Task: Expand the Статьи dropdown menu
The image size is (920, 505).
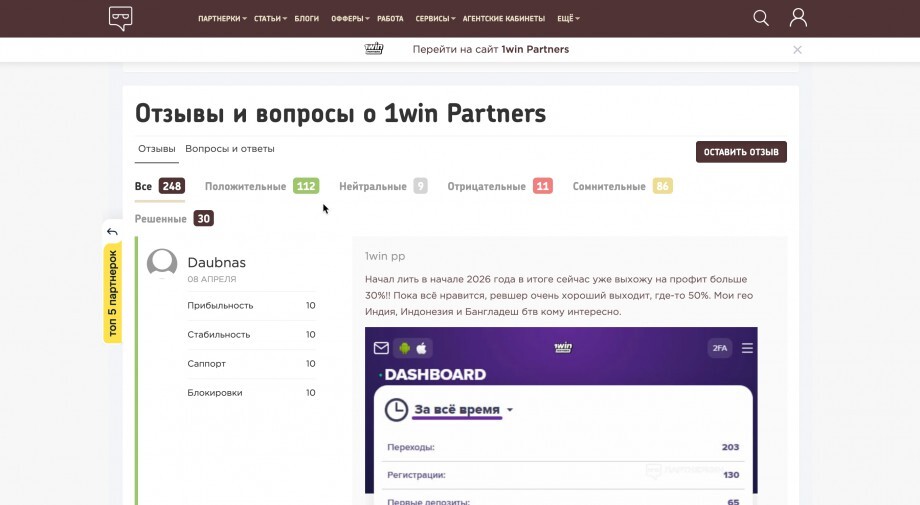Action: coord(270,19)
